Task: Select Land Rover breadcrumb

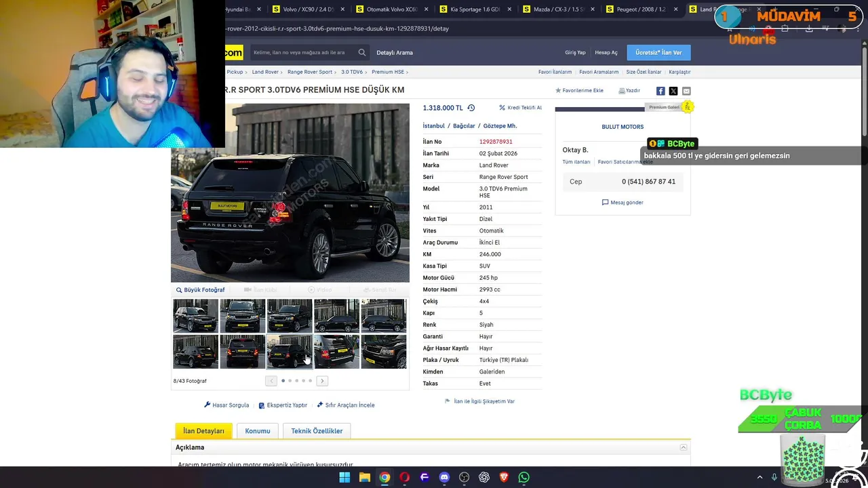Action: (265, 72)
